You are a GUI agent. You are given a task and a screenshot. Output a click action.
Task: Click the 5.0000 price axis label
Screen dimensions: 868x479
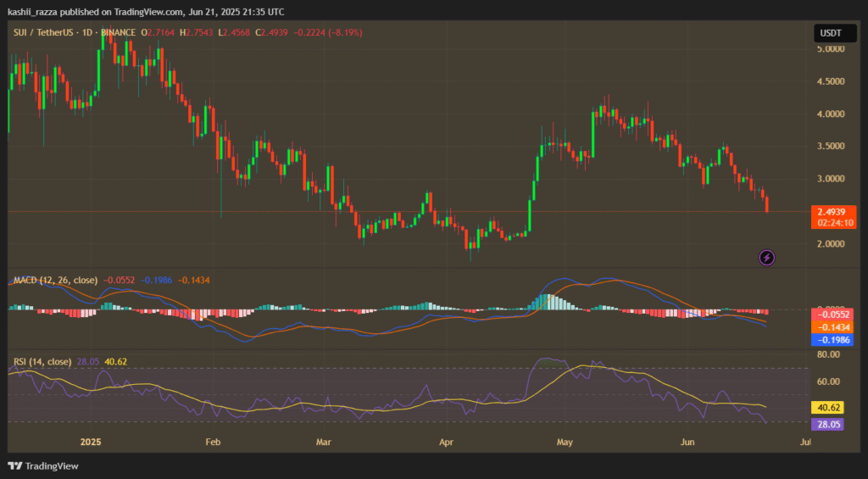point(831,48)
